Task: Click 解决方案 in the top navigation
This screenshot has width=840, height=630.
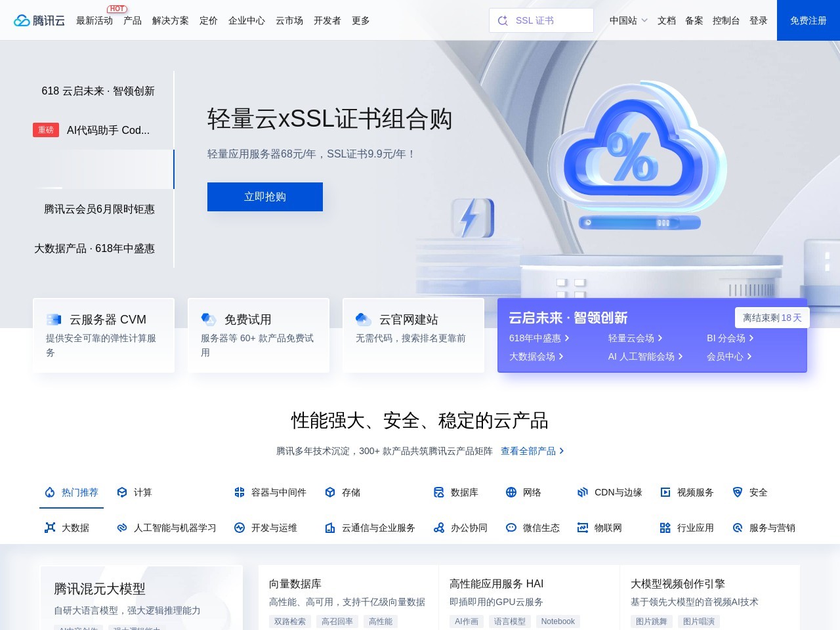Action: [170, 20]
